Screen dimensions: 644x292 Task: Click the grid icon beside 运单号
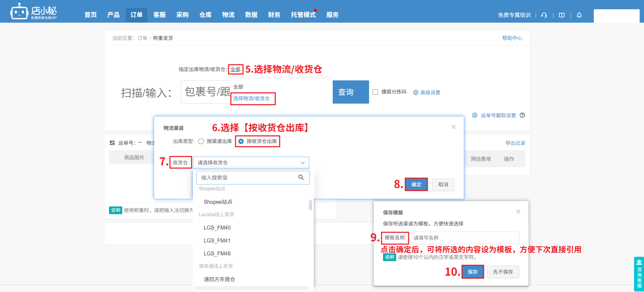pos(112,143)
